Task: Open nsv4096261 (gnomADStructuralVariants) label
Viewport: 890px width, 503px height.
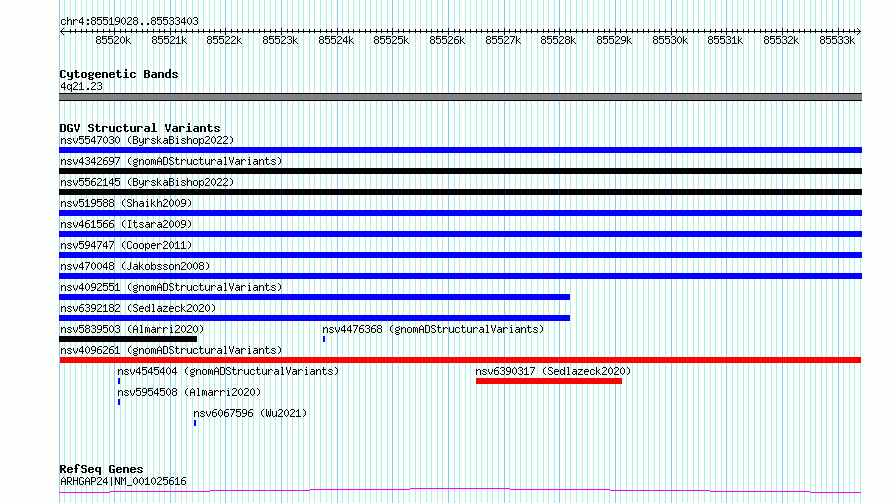Action: click(x=171, y=350)
